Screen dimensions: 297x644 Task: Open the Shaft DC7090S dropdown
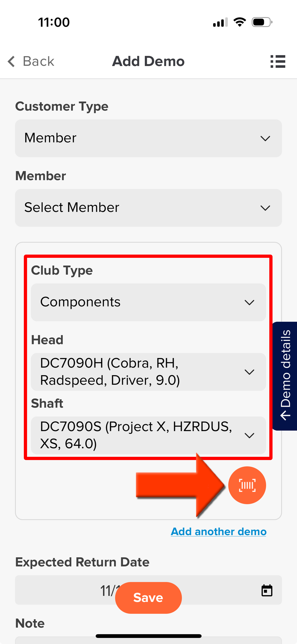click(148, 435)
